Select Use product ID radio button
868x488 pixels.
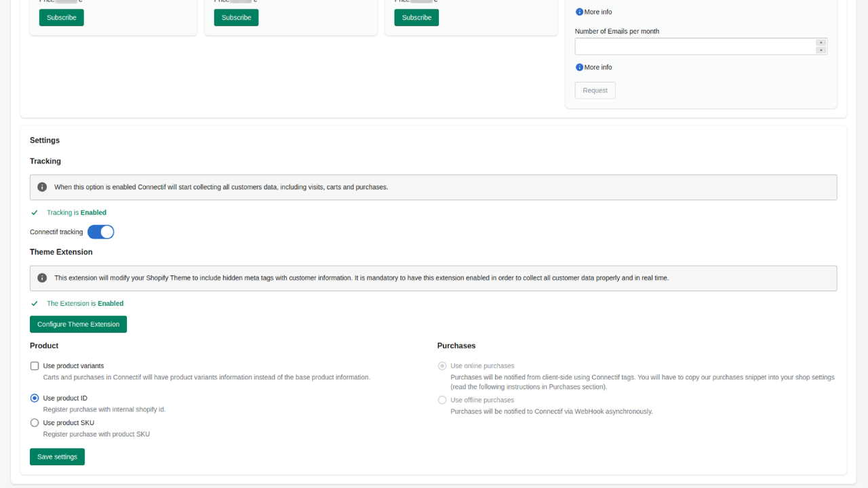pos(35,399)
